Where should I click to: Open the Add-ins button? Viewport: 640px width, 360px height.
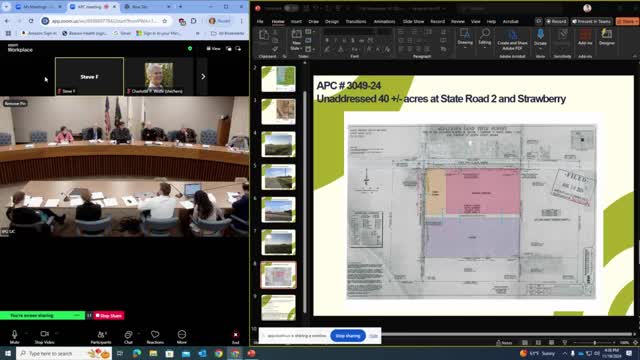tap(585, 38)
